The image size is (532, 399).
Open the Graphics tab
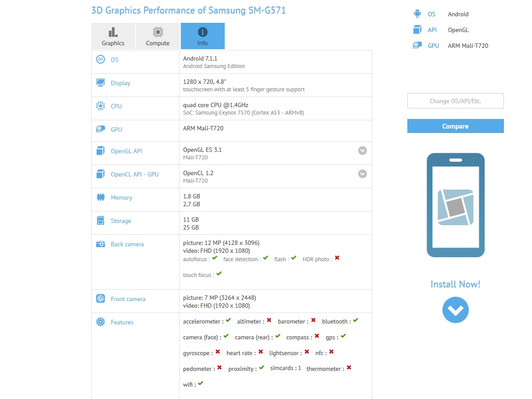[x=113, y=36]
